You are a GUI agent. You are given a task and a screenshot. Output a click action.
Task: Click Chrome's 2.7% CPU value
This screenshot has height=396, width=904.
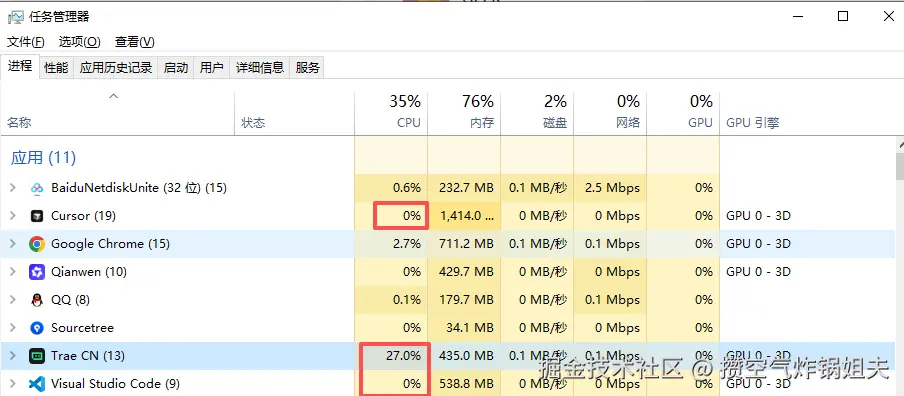(x=407, y=244)
